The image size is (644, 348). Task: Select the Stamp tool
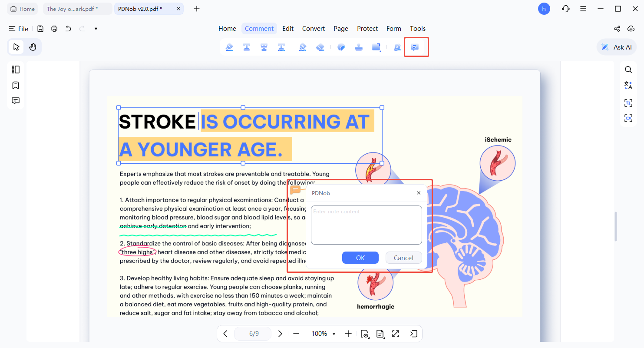(359, 47)
